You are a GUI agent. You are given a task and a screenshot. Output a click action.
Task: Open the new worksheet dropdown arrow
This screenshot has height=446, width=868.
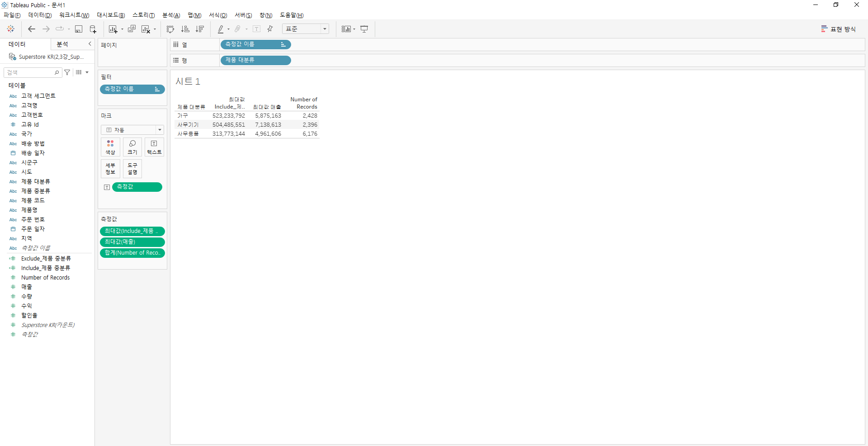click(x=122, y=29)
